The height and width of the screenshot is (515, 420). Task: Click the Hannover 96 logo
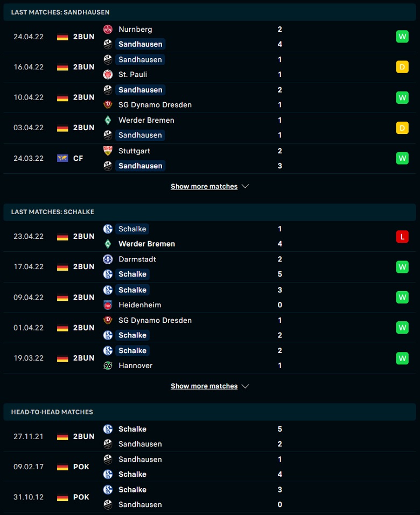(x=108, y=365)
